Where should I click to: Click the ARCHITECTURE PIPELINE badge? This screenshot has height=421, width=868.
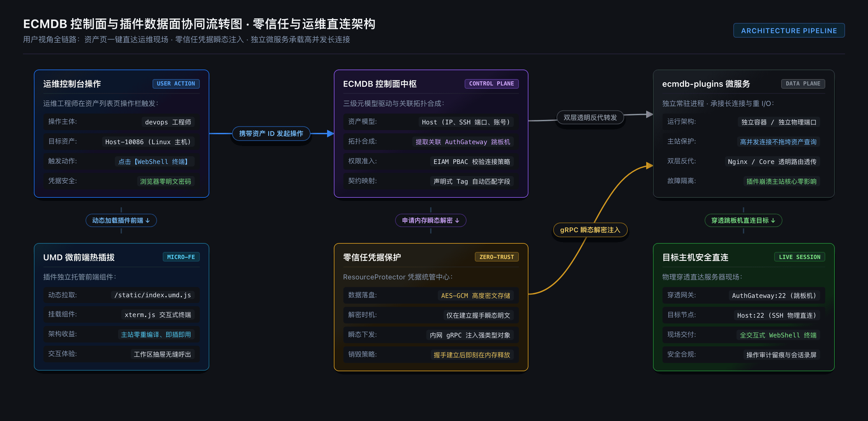point(789,30)
